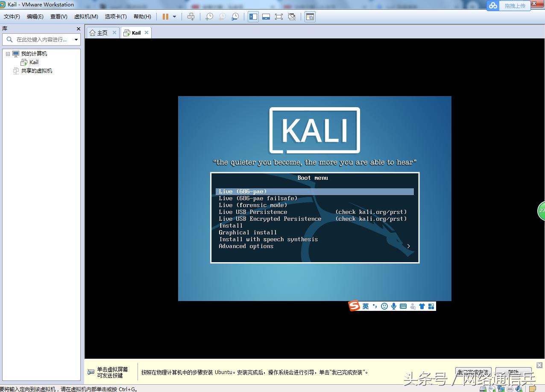Viewport: 545px width, 392px height.
Task: Switch to the 主页 tab
Action: (x=102, y=32)
